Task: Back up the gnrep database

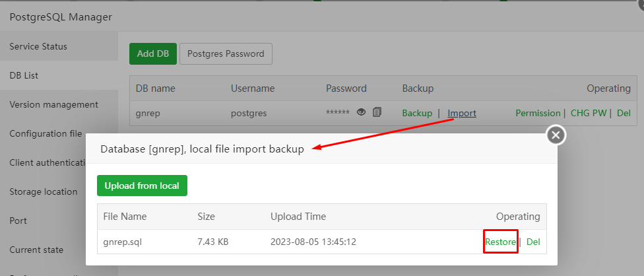Action: (417, 113)
